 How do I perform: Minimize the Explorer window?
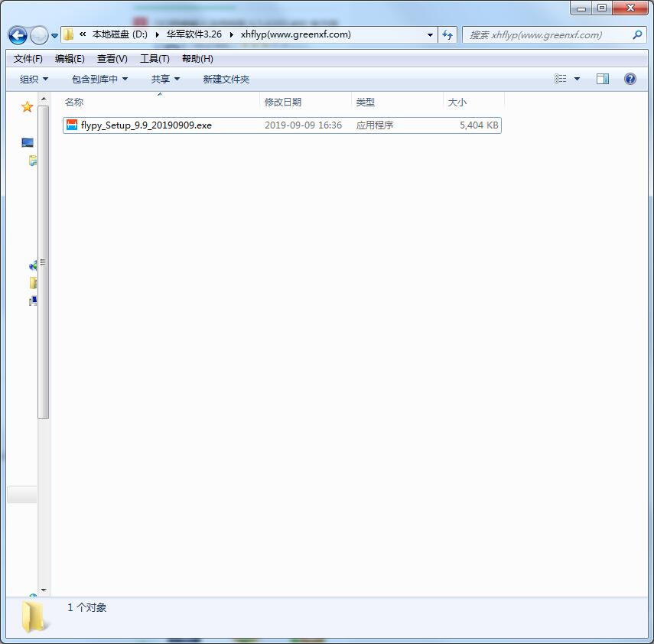point(581,8)
